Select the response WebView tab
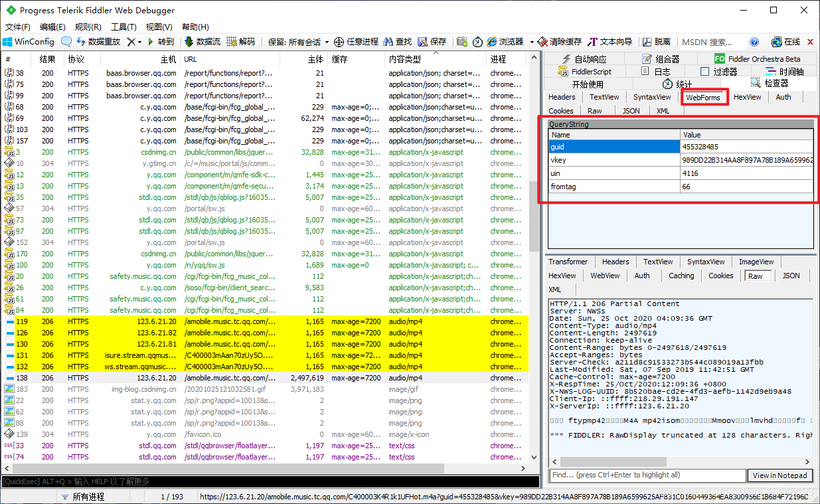The image size is (820, 504). coord(605,276)
